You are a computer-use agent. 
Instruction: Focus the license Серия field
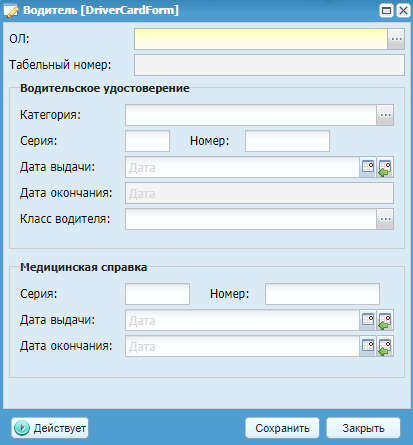tap(147, 141)
